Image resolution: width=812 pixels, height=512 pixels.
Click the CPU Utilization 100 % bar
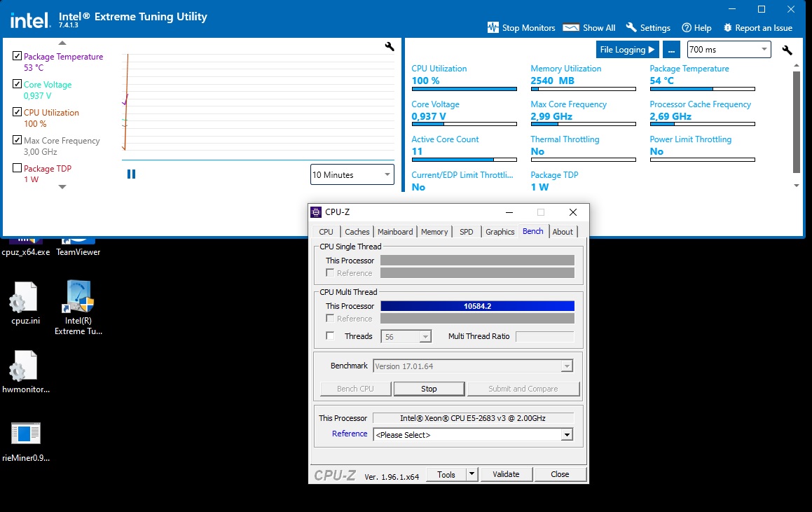coord(464,89)
